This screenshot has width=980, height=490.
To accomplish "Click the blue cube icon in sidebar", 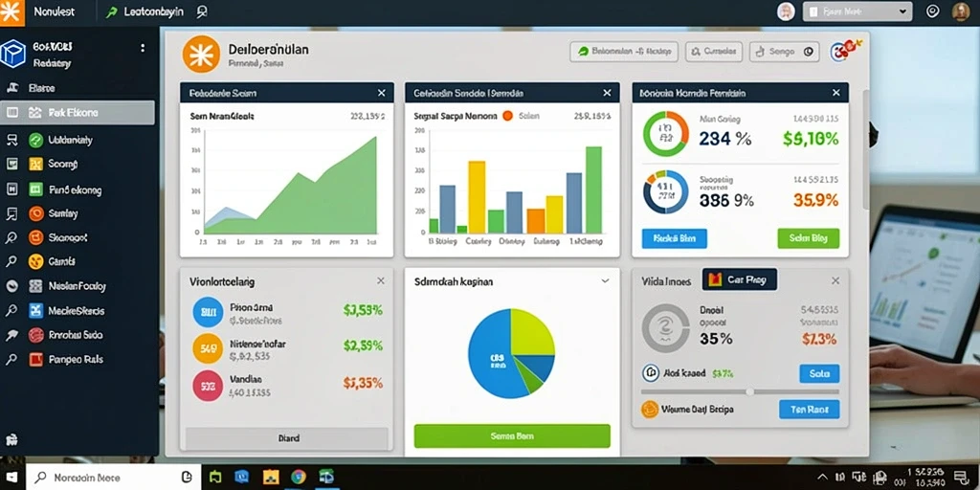I will 12,54.
